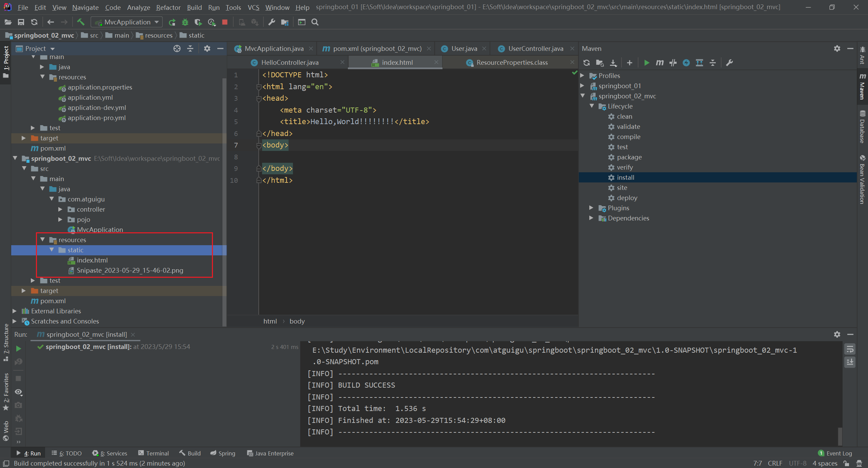Open the Spring tool window button
868x468 pixels.
pos(223,453)
